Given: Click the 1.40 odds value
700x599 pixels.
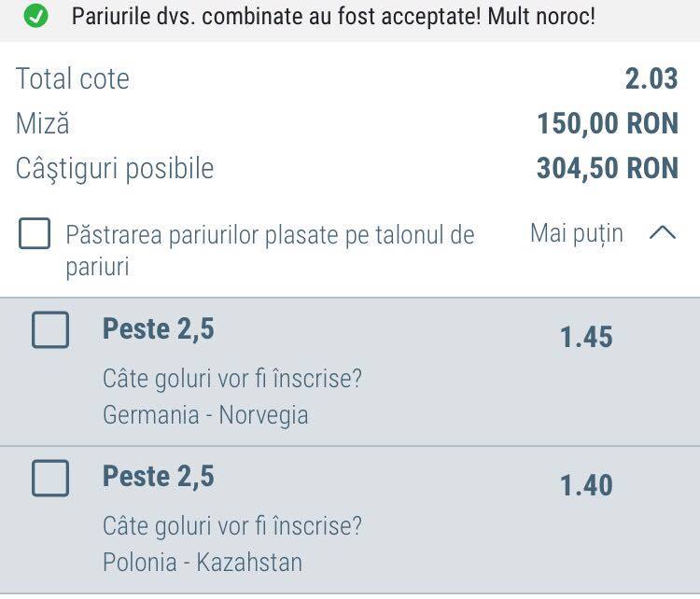Looking at the screenshot, I should pyautogui.click(x=586, y=485).
